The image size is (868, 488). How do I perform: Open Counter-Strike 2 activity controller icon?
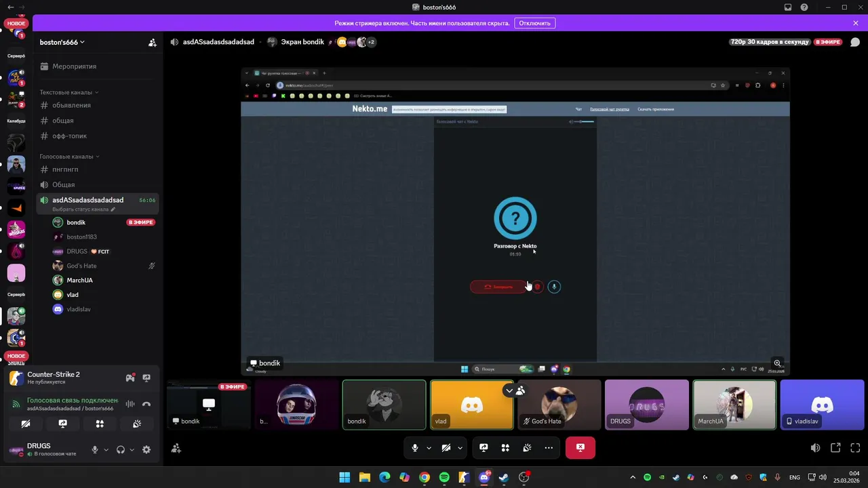tap(130, 378)
